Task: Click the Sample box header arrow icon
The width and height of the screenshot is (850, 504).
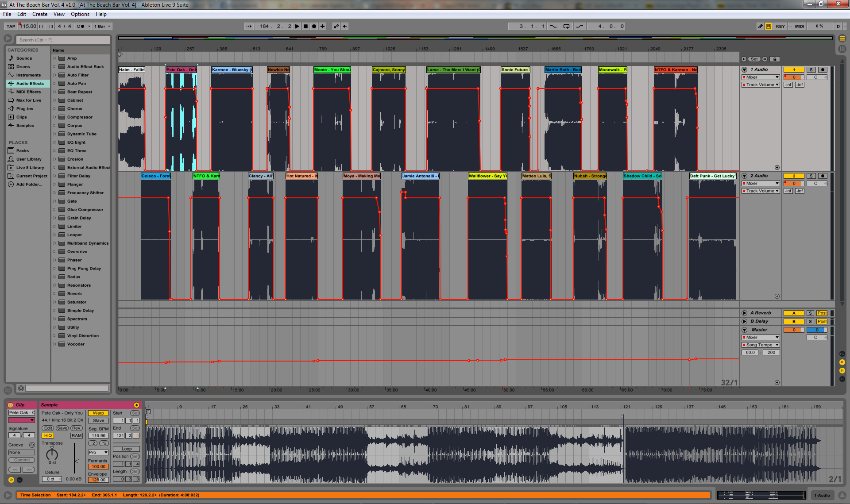Action: tap(136, 405)
